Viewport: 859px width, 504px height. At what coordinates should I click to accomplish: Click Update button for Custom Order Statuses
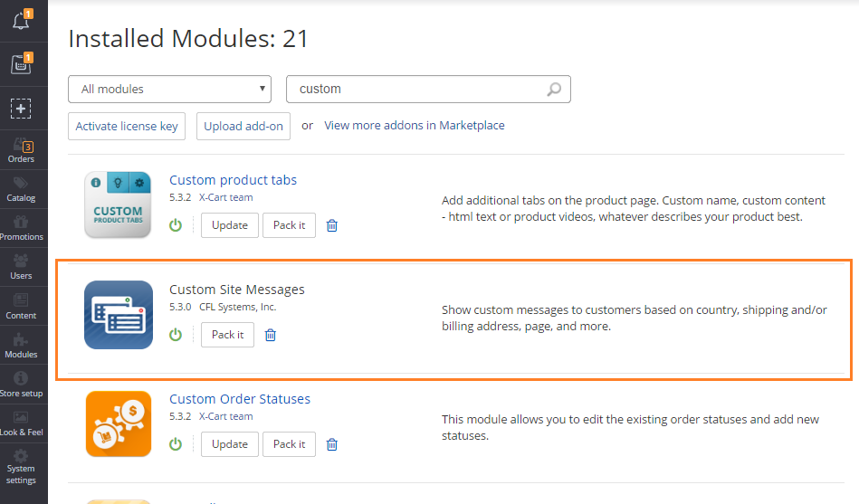[x=230, y=444]
